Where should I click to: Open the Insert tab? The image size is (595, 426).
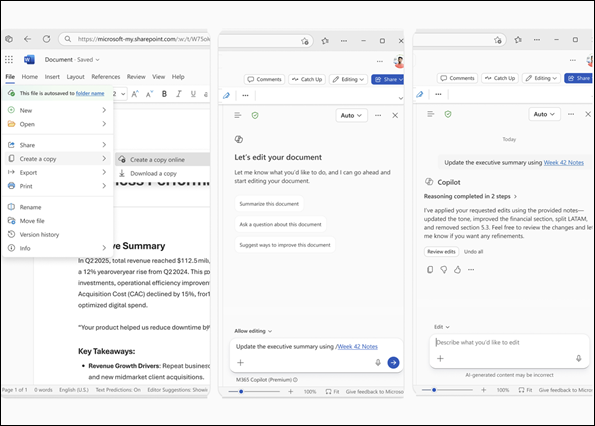click(x=52, y=77)
